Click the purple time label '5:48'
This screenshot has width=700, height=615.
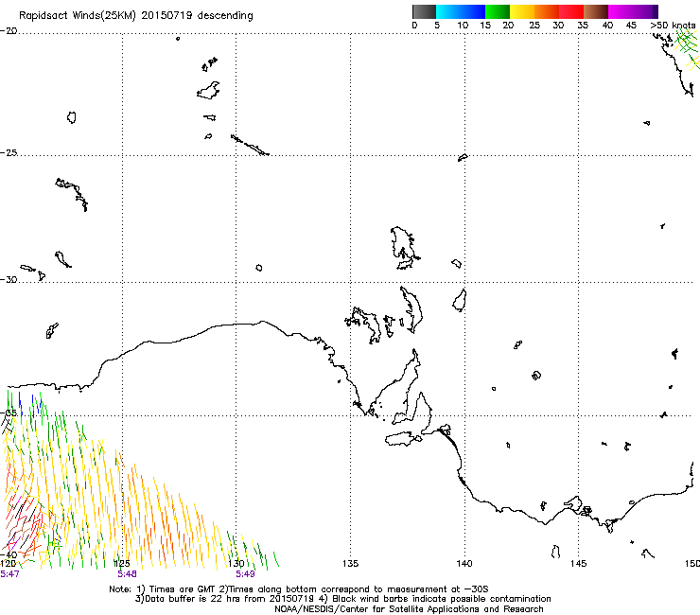click(x=128, y=574)
